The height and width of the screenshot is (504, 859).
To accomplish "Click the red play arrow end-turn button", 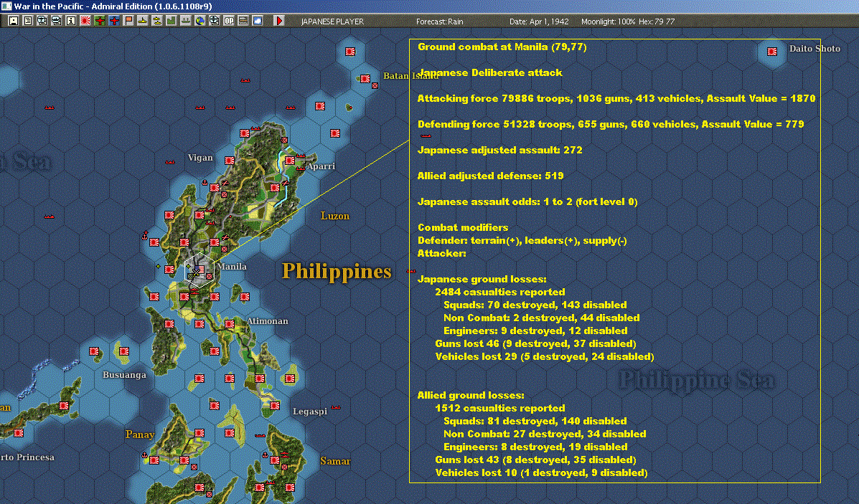I will coord(279,21).
